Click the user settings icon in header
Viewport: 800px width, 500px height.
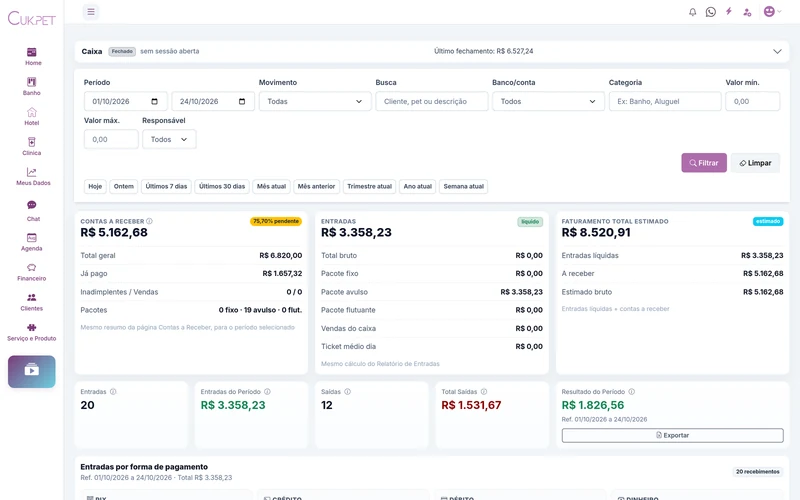(x=747, y=12)
